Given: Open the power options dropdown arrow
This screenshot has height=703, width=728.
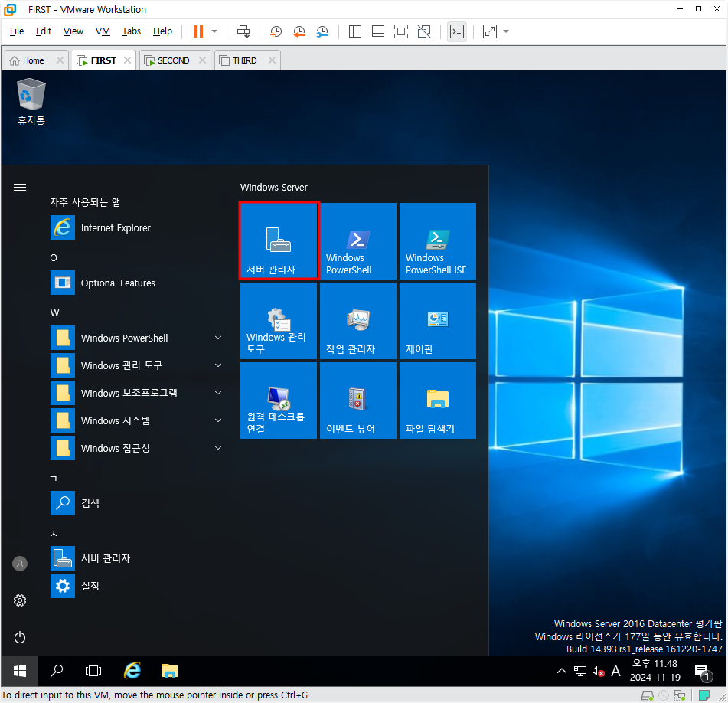Looking at the screenshot, I should tap(214, 31).
